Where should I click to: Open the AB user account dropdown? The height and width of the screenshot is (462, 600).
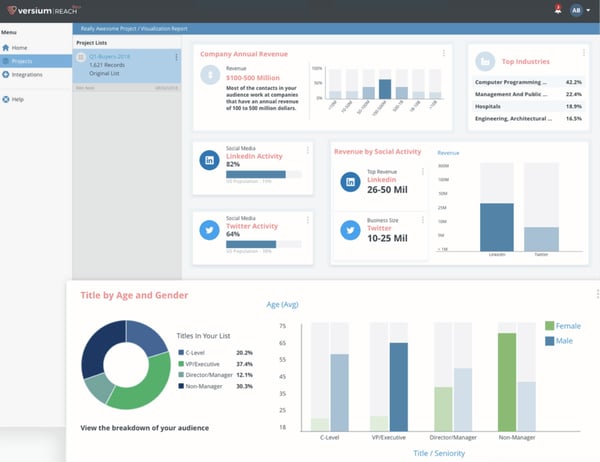tap(577, 10)
